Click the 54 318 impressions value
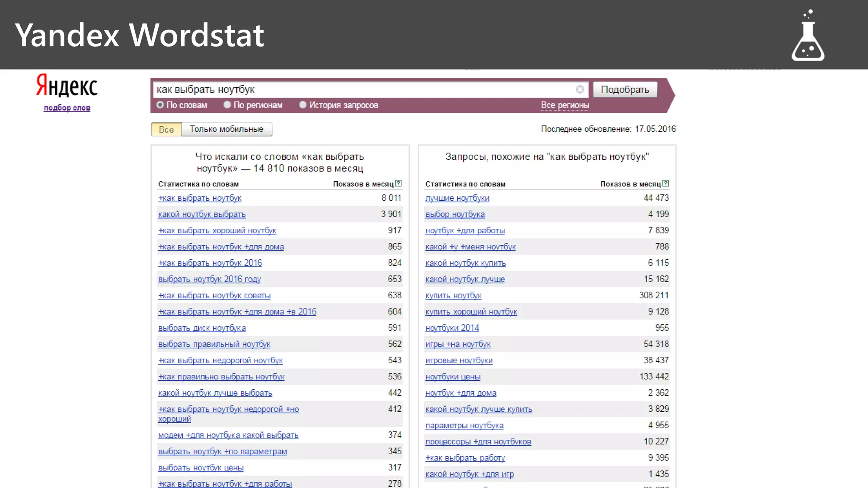 coord(656,344)
